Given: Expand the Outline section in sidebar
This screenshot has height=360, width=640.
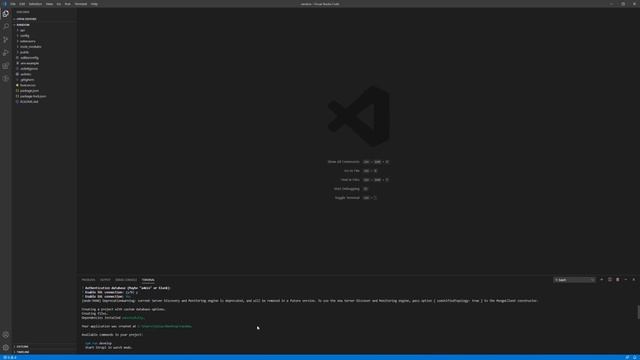Looking at the screenshot, I should (22, 347).
